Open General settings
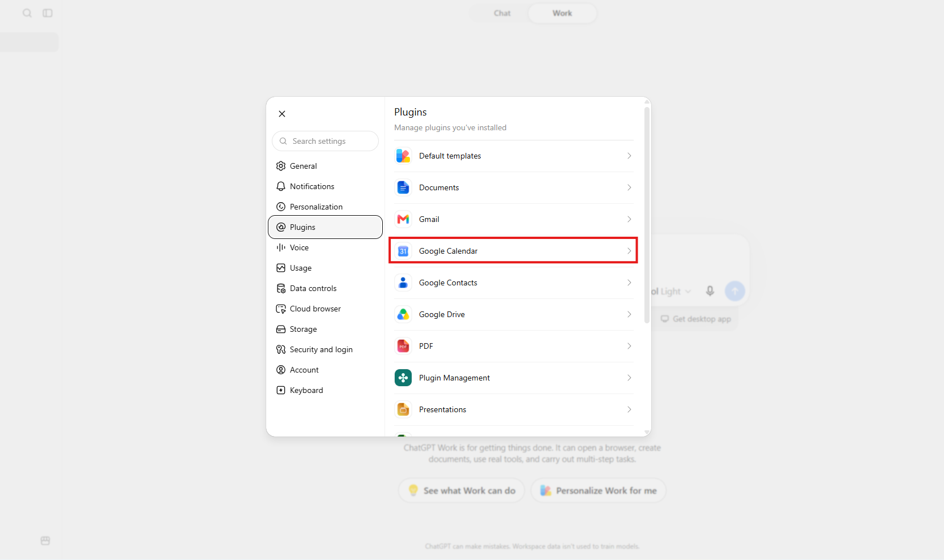The height and width of the screenshot is (560, 944). click(325, 166)
